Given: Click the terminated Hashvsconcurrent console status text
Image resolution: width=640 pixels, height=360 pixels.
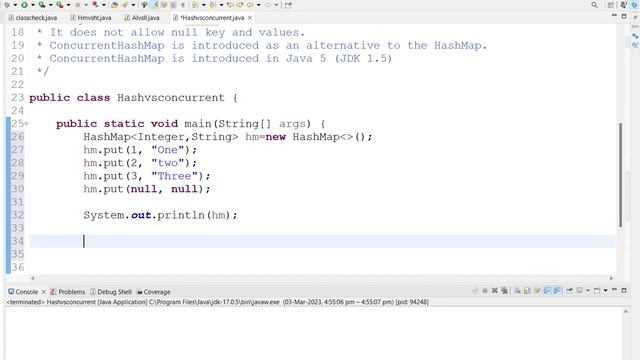Looking at the screenshot, I should coord(217,302).
